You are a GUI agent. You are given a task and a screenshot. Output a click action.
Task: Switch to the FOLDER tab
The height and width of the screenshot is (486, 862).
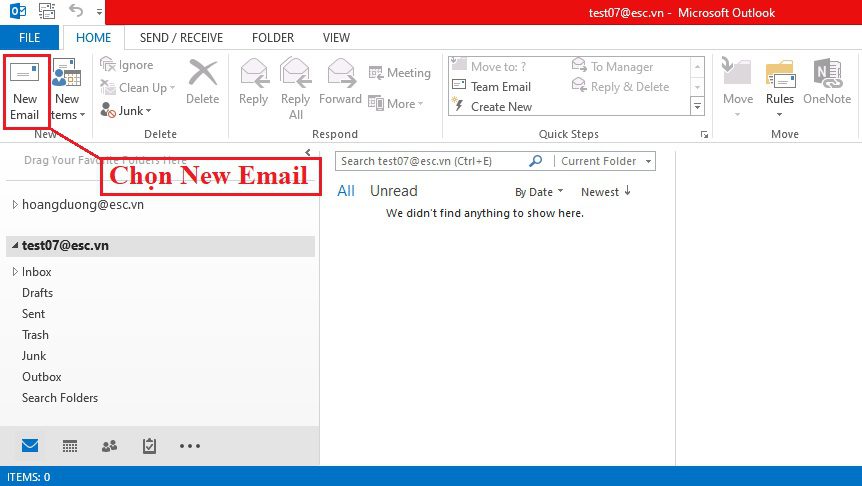point(273,37)
